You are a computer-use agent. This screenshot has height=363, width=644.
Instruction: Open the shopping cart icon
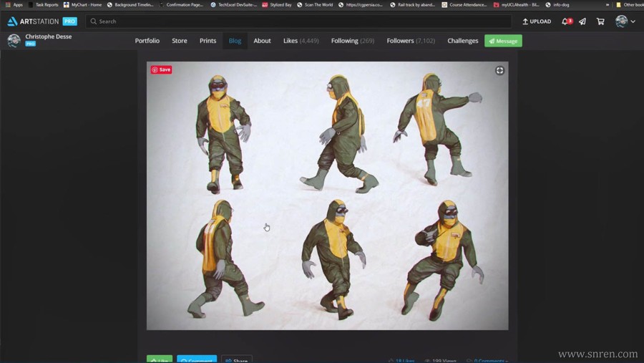click(600, 21)
